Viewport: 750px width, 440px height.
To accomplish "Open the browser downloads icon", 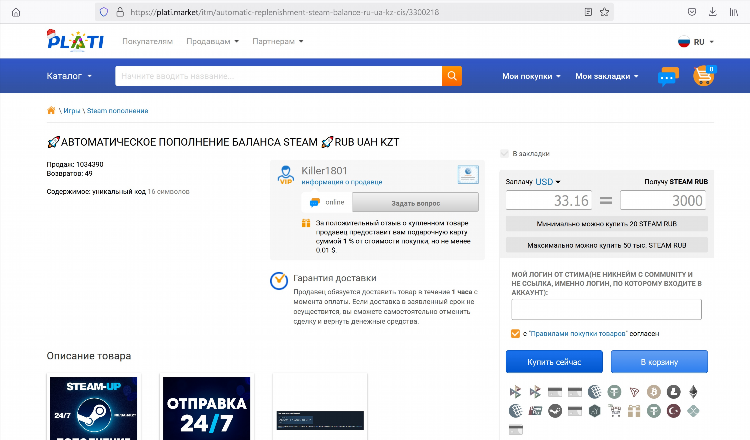I will pos(713,12).
